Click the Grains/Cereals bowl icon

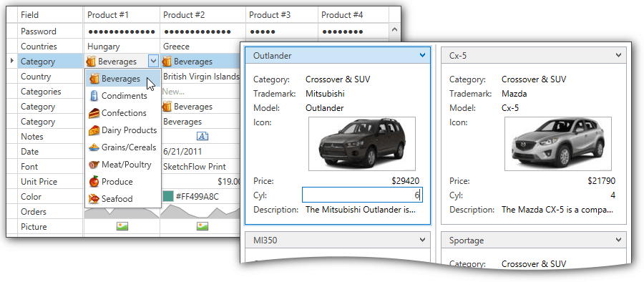94,147
